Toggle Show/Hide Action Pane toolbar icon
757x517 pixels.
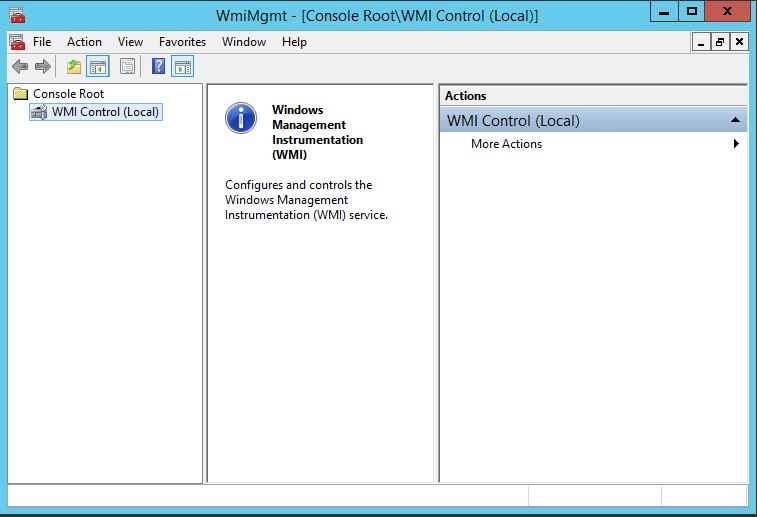coord(182,67)
